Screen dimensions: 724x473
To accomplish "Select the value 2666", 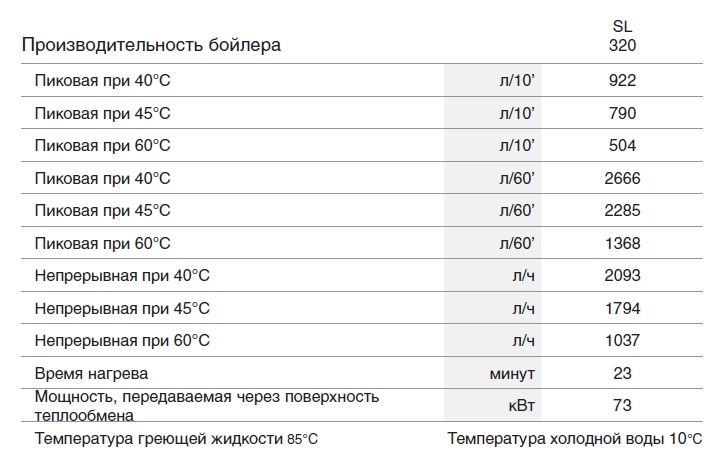I will pos(622,178).
